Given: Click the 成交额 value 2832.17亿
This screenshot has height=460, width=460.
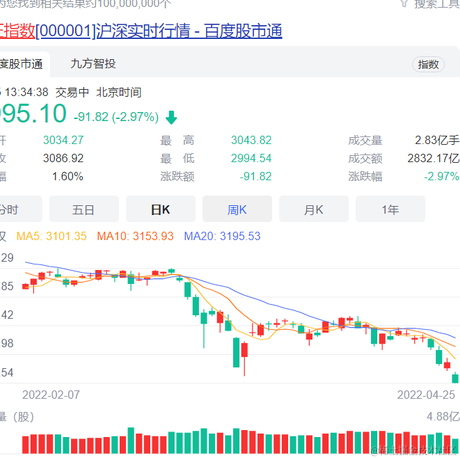Looking at the screenshot, I should [x=433, y=158].
